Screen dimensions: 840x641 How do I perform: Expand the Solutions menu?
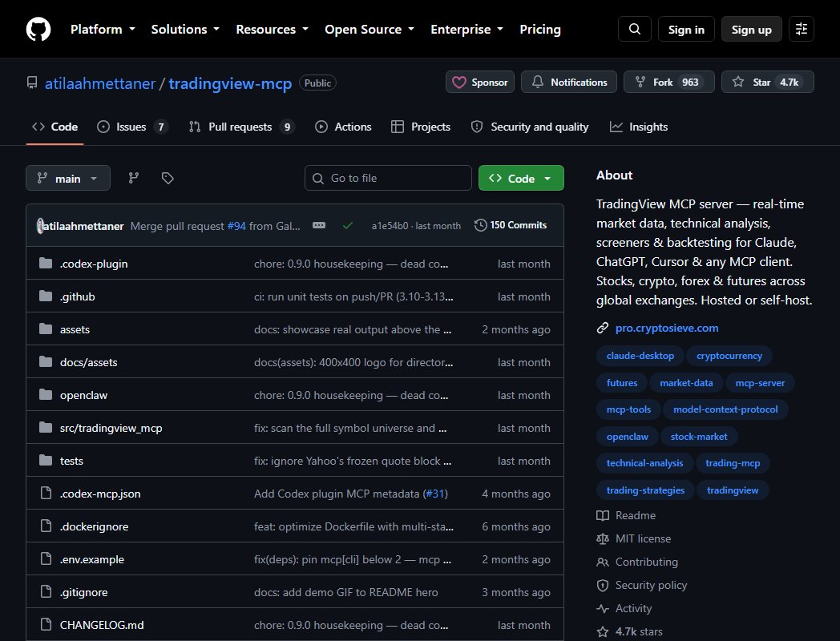click(x=185, y=29)
